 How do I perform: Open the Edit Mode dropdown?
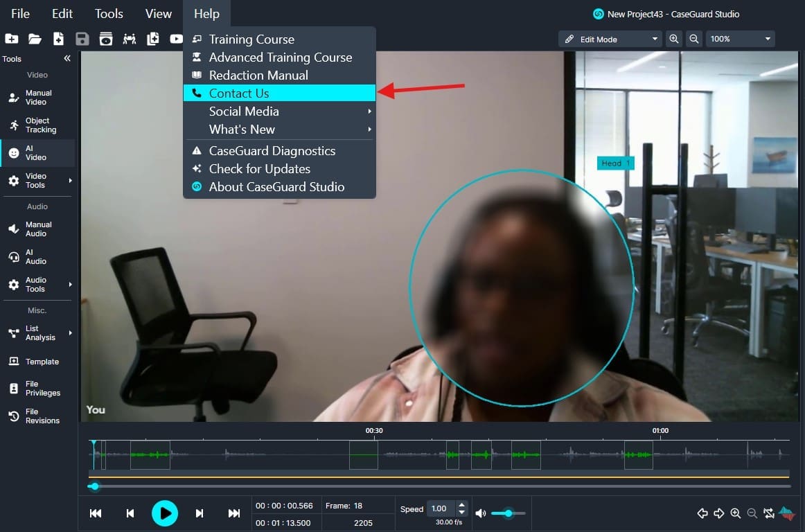tap(610, 39)
